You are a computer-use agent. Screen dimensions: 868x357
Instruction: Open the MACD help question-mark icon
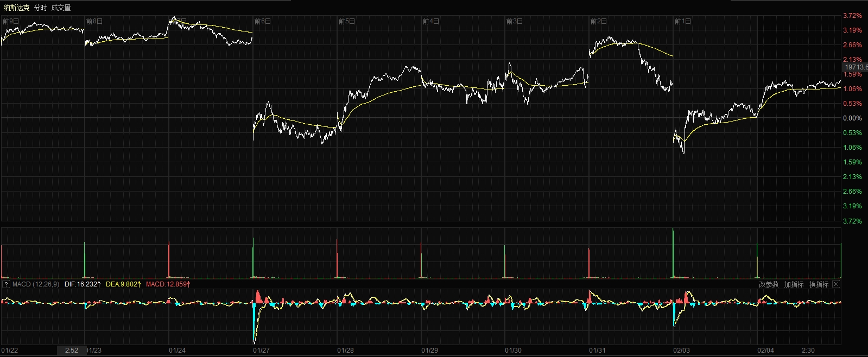click(6, 284)
